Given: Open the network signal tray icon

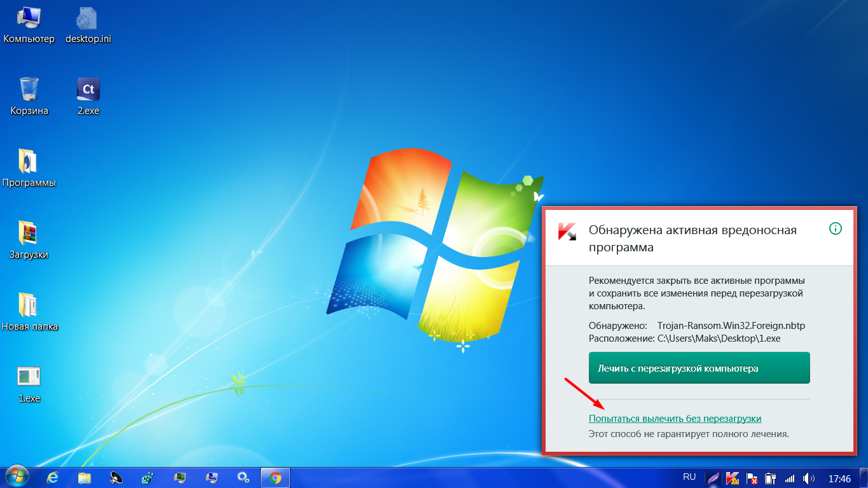Looking at the screenshot, I should point(790,478).
